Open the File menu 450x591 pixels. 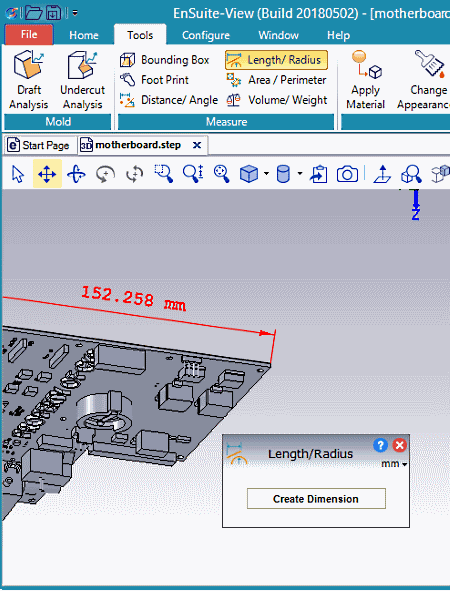tap(29, 35)
